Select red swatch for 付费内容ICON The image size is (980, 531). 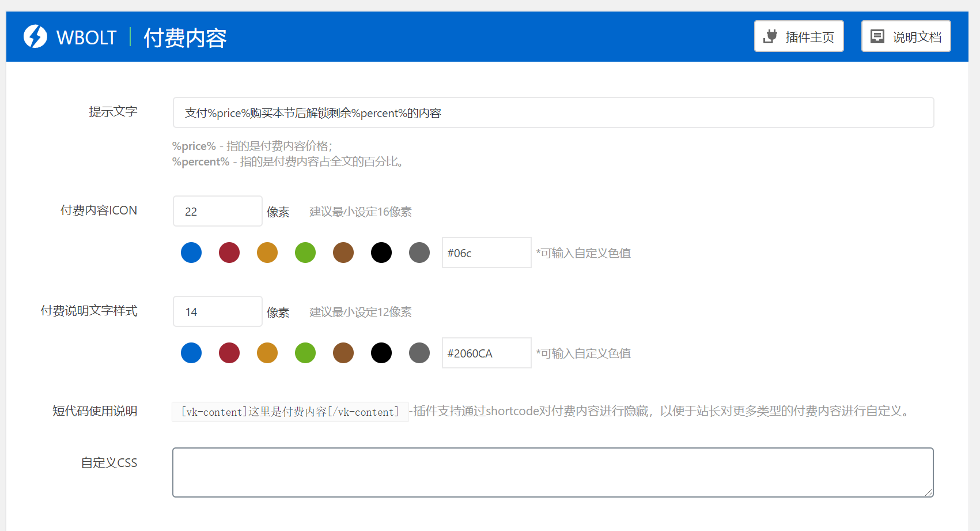tap(229, 253)
